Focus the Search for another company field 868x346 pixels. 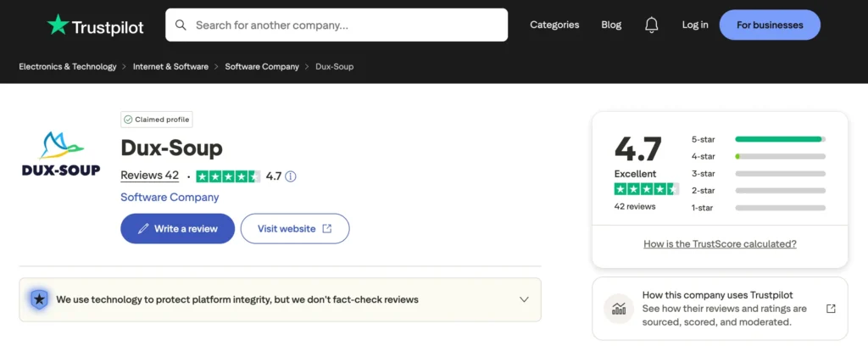[337, 25]
